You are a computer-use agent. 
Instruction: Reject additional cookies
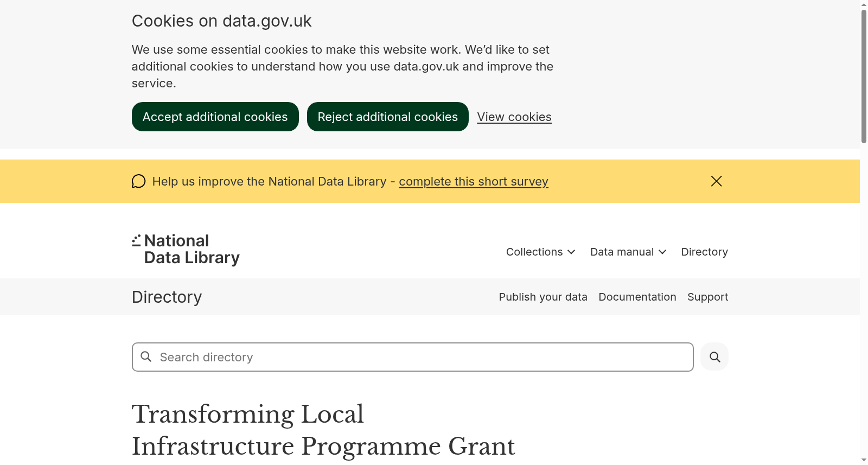pos(387,117)
